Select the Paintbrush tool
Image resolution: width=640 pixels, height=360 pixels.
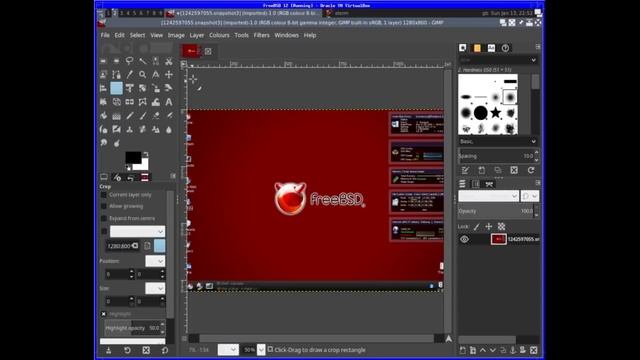(x=142, y=116)
